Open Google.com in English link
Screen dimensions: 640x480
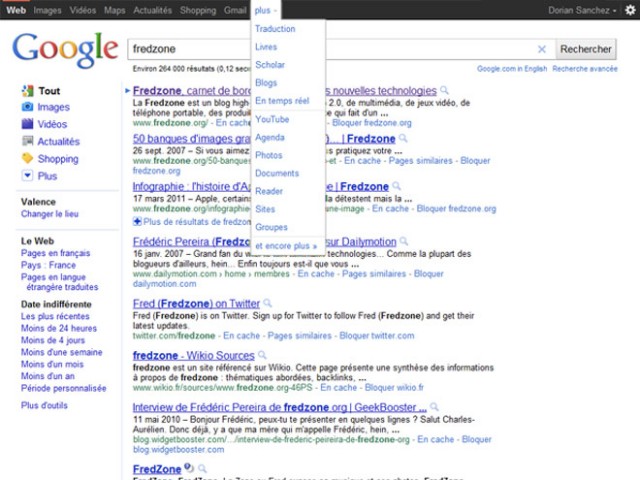(x=512, y=69)
